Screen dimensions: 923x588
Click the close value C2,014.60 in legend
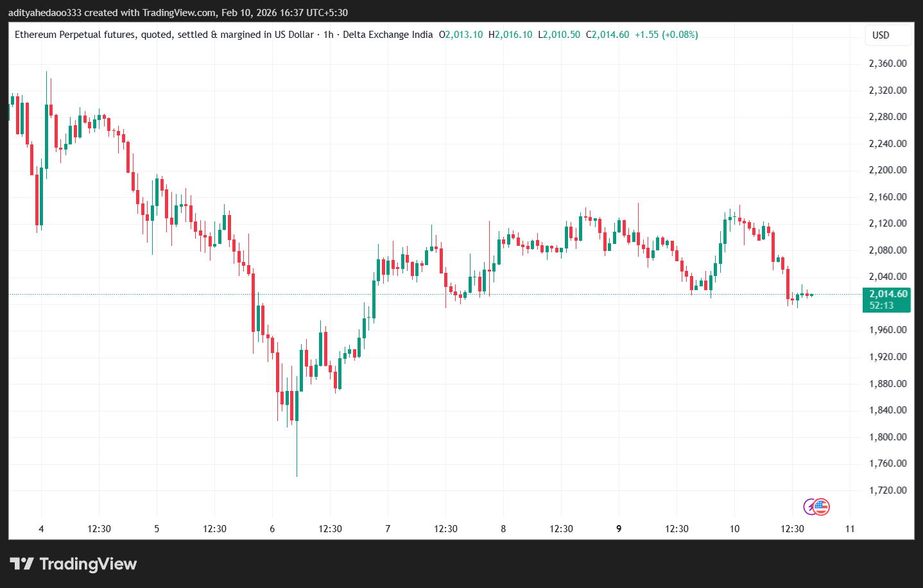(607, 35)
